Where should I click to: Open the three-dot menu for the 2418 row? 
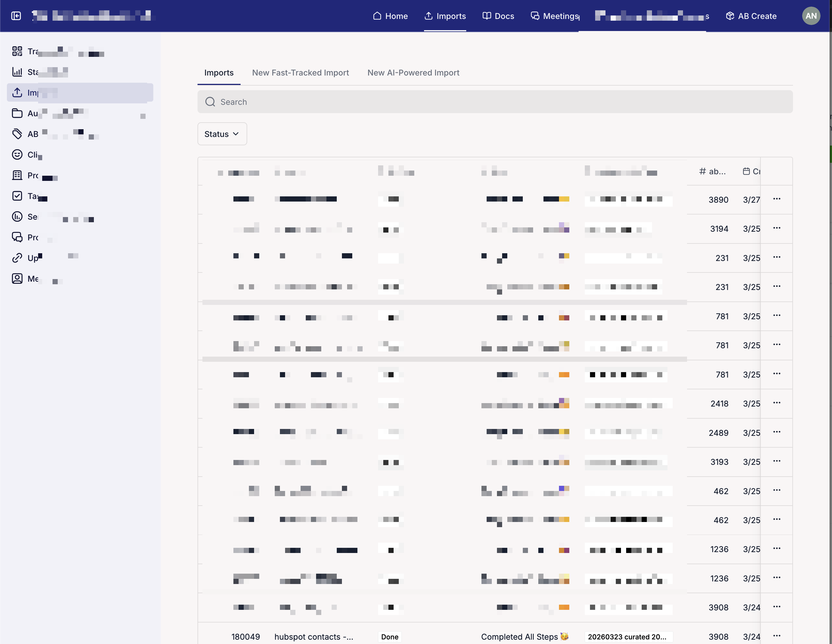(777, 403)
